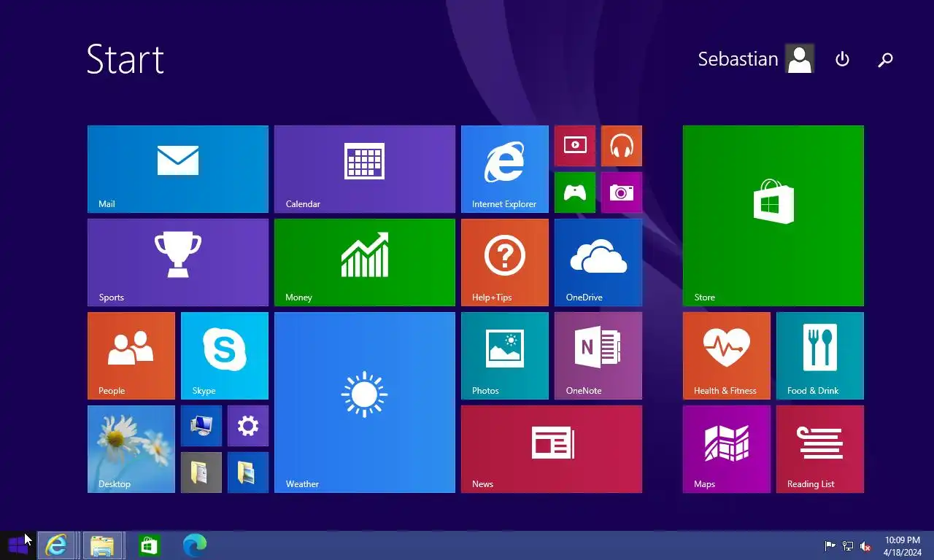Launch Microsoft Edge from the taskbar
The image size is (934, 560).
pyautogui.click(x=194, y=545)
